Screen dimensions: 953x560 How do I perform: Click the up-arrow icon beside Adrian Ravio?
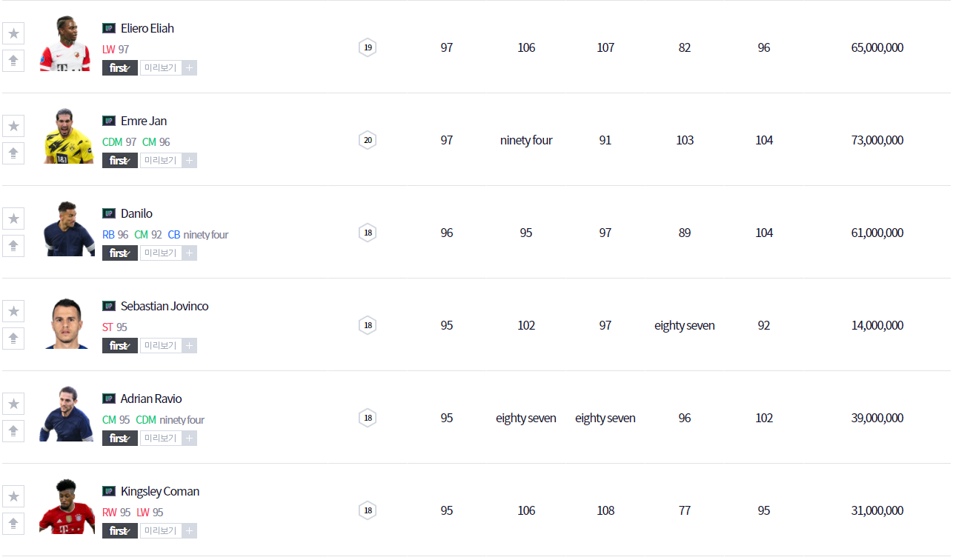point(13,431)
